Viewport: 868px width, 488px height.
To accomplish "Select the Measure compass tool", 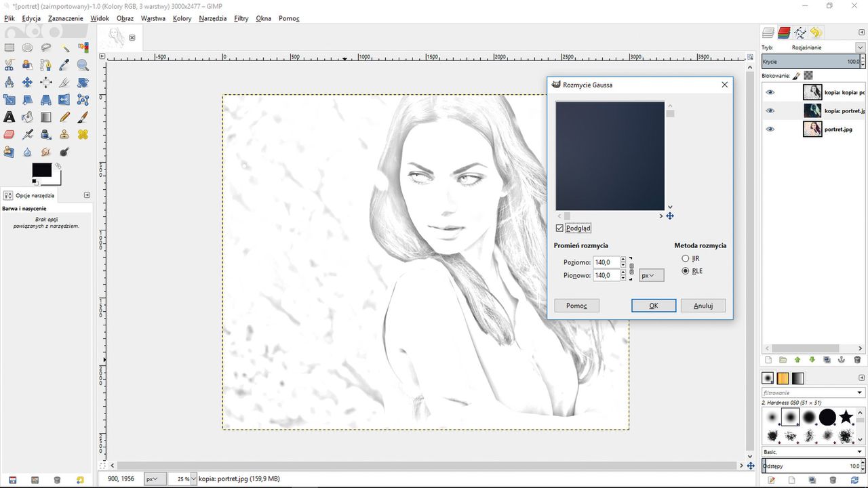I will pyautogui.click(x=9, y=82).
